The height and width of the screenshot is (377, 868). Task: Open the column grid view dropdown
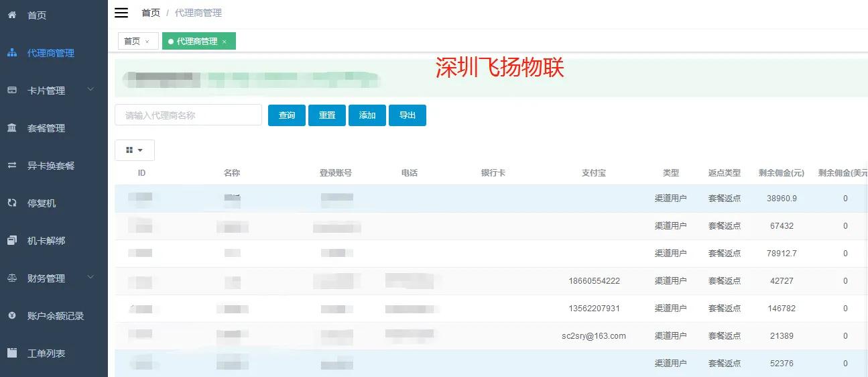[135, 150]
